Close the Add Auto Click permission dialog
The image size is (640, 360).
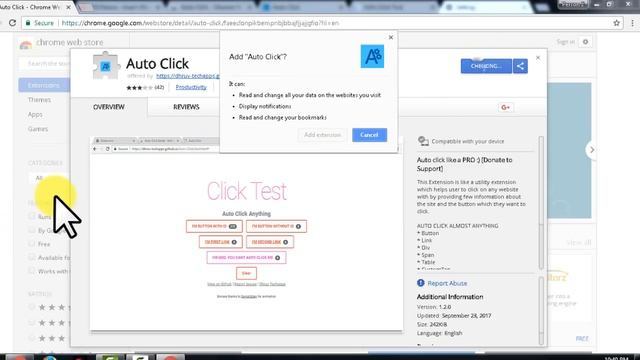click(391, 37)
